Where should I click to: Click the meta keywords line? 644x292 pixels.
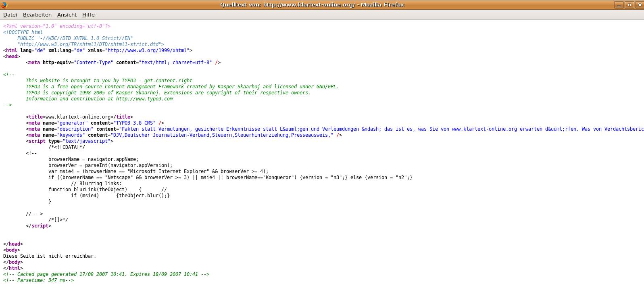184,135
